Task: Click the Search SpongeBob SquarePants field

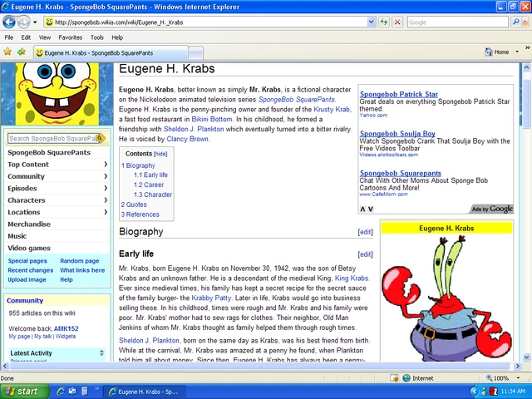Action: 52,139
